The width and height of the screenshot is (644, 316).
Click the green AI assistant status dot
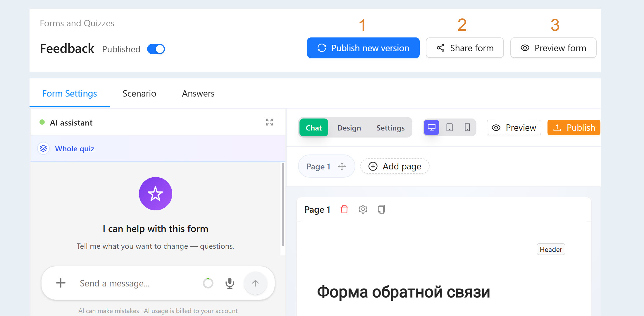coord(42,122)
